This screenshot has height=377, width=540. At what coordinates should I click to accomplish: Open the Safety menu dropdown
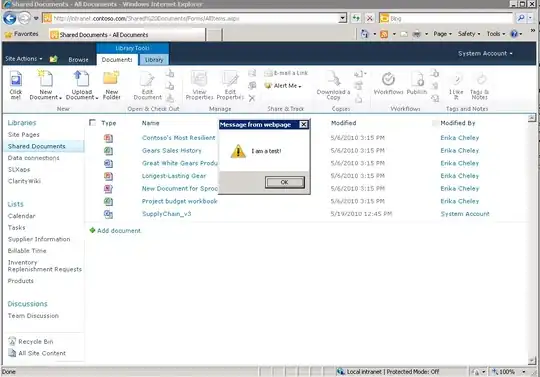click(x=469, y=34)
